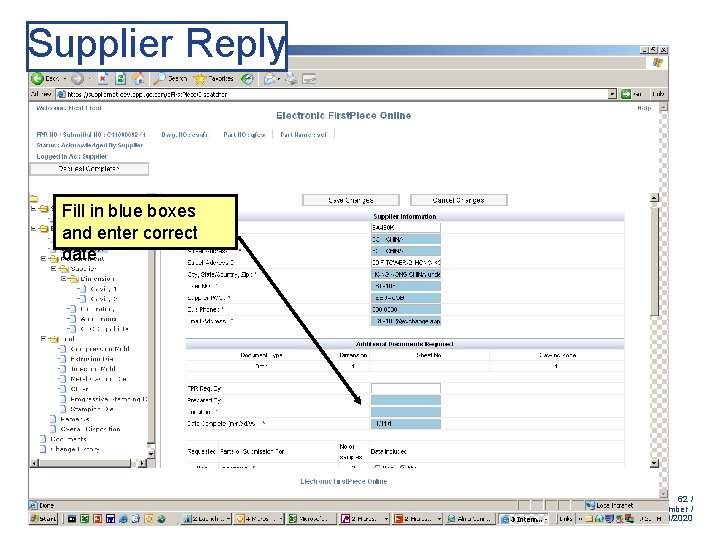Launch Excel from quick launch bar
Viewport: 720px width, 540px height.
[84, 519]
